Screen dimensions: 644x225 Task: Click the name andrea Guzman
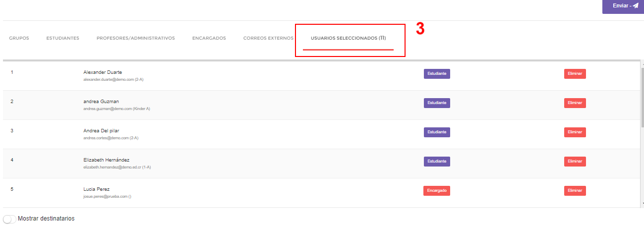[x=101, y=102]
